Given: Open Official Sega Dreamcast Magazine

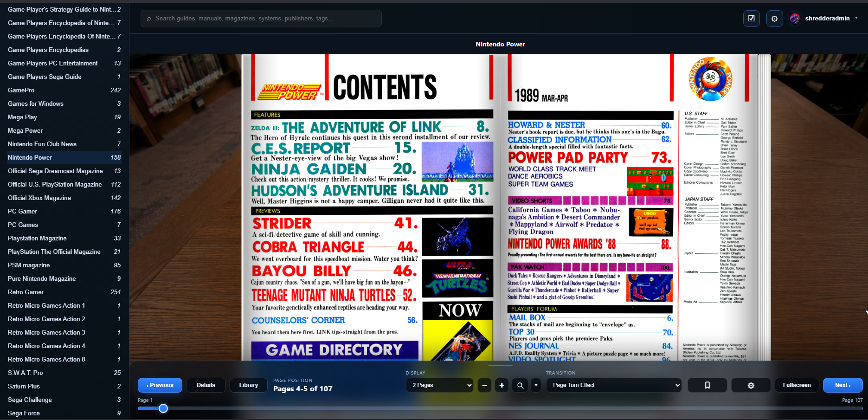Looking at the screenshot, I should coord(64,171).
